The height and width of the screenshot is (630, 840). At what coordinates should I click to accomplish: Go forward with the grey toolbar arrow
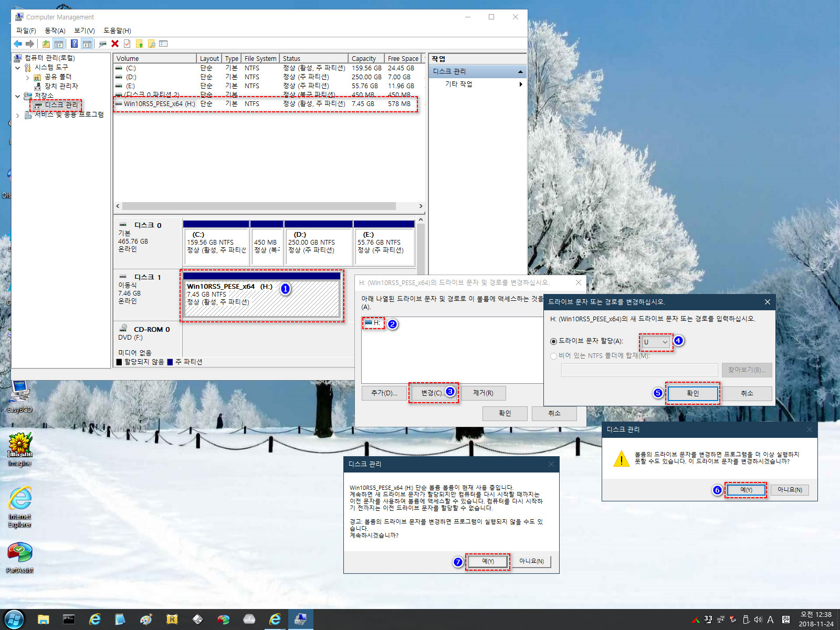(x=30, y=44)
